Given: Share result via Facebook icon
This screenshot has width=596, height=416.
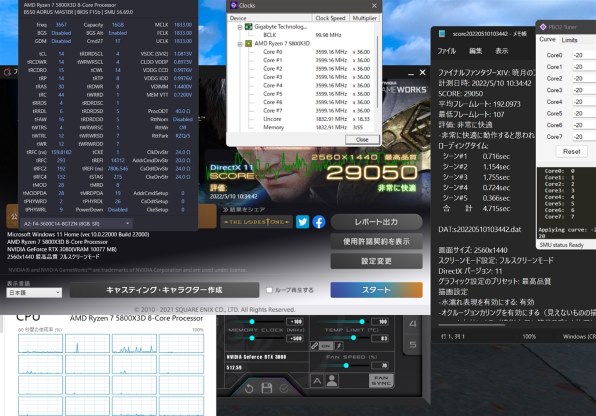Looking at the screenshot, I should tap(319, 222).
